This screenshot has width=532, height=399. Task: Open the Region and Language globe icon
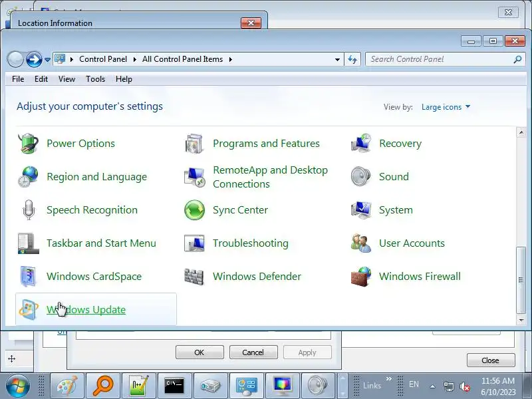click(x=28, y=177)
